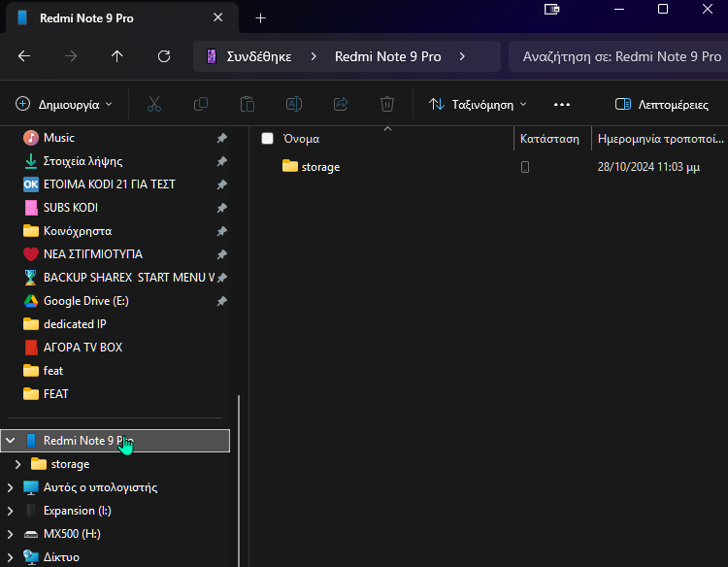Open SUBS KODI folder
The height and width of the screenshot is (567, 728).
[71, 208]
